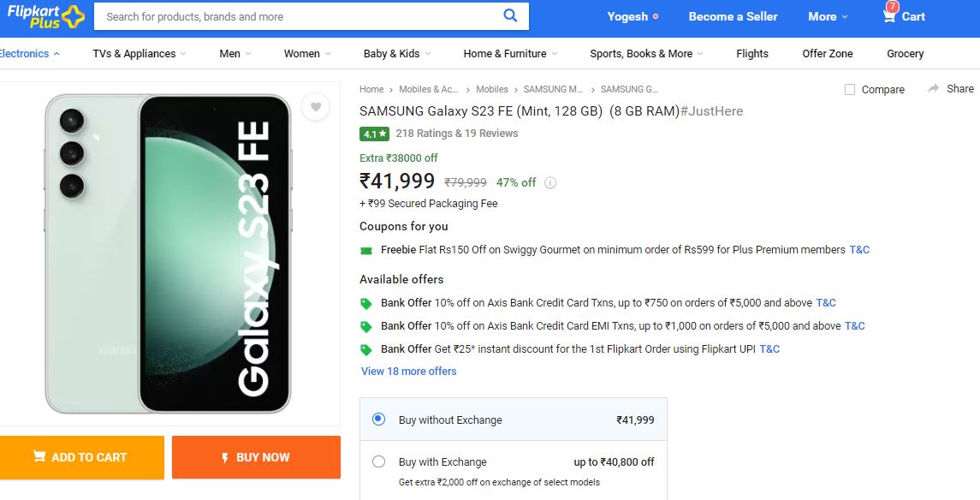
Task: Go to the Grocery section
Action: coord(905,54)
